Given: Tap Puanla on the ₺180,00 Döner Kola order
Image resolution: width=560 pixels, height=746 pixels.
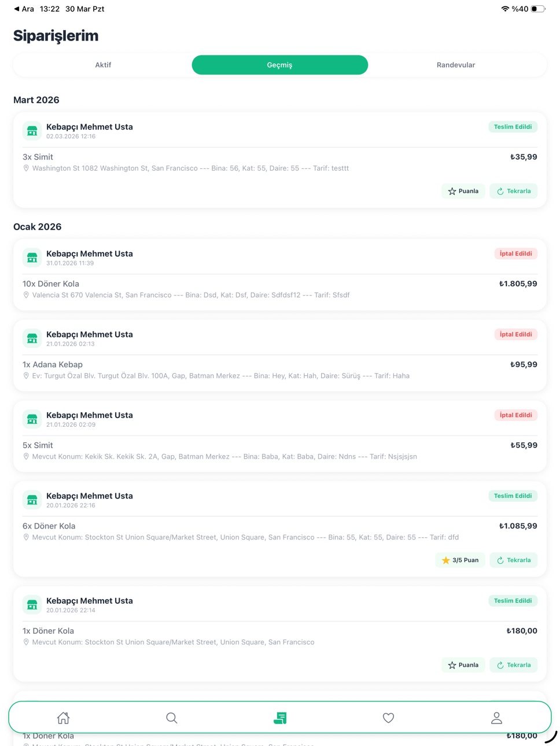Looking at the screenshot, I should (x=463, y=665).
